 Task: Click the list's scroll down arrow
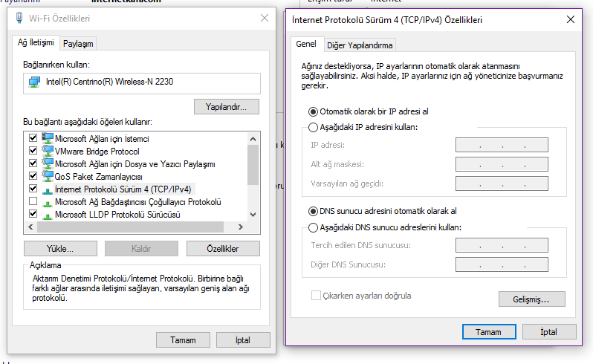[253, 215]
